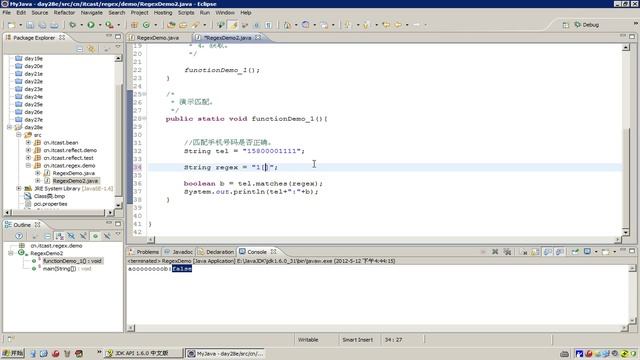640x360 pixels.
Task: Click the green Run toolbar button
Action: coord(91,25)
